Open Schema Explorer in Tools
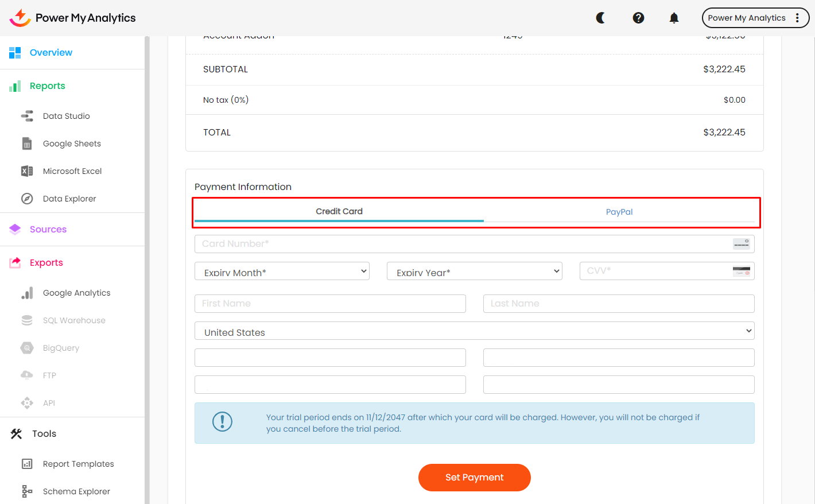The height and width of the screenshot is (504, 815). 76,491
